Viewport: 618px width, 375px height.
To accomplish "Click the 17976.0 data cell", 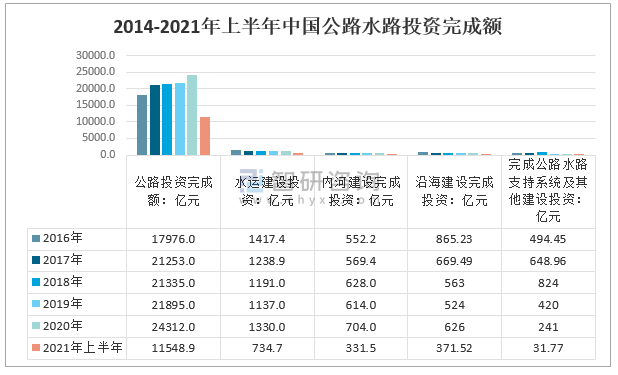I will 173,239.
